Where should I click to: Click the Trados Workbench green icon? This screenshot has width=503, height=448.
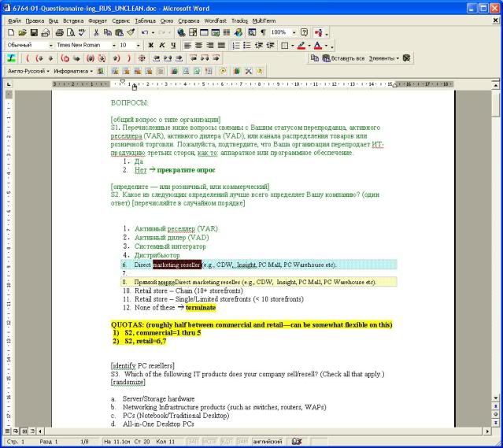click(x=11, y=58)
